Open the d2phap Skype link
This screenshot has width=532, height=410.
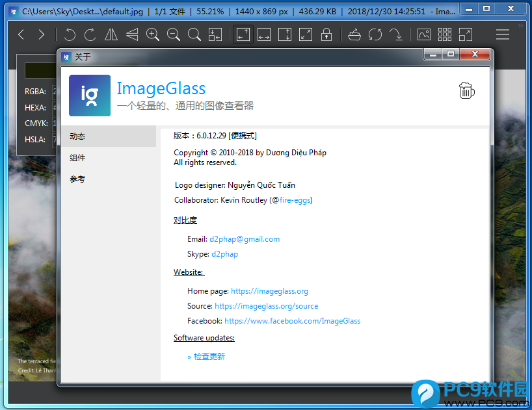(224, 254)
